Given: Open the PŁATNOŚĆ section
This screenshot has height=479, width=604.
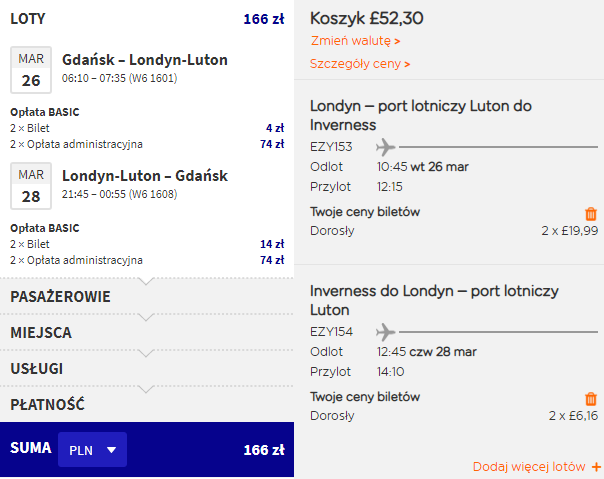Looking at the screenshot, I should pos(147,404).
